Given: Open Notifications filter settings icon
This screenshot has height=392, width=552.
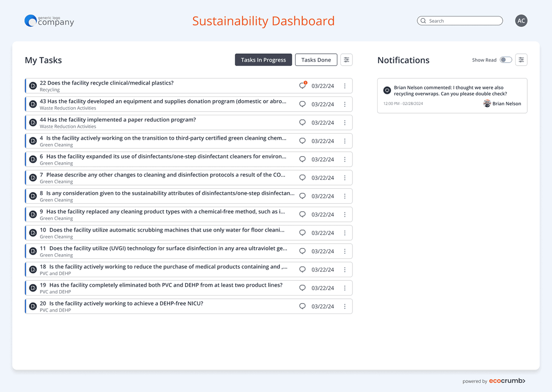Looking at the screenshot, I should tap(521, 60).
